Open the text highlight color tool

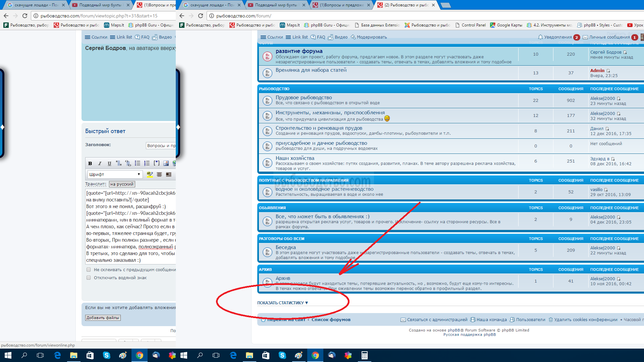click(x=150, y=174)
